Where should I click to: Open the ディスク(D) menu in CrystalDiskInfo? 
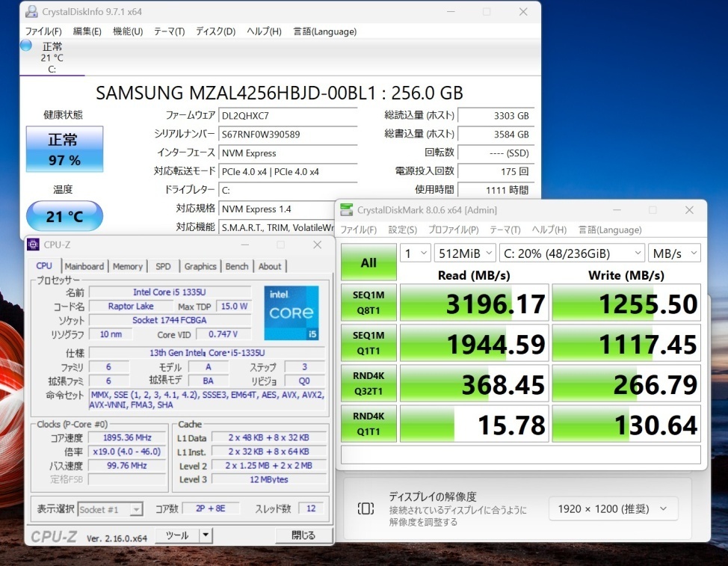point(215,31)
